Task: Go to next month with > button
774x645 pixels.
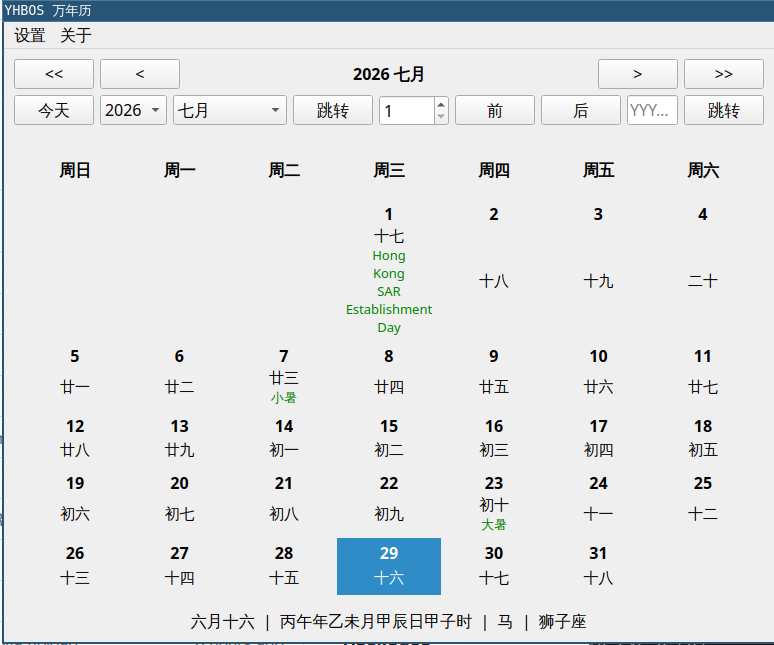Action: 637,74
